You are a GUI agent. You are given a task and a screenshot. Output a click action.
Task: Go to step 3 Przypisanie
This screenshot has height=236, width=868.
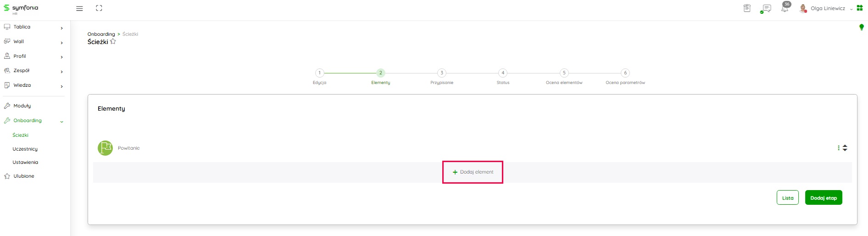(x=441, y=73)
